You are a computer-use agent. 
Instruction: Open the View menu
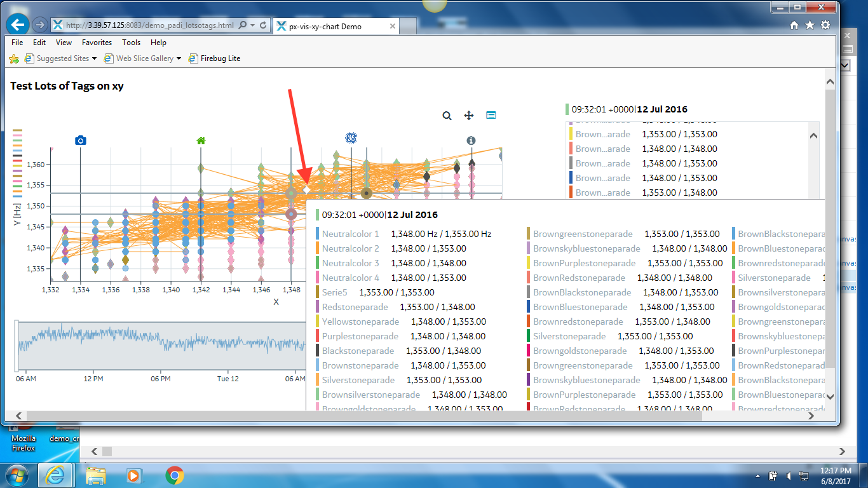click(x=64, y=43)
